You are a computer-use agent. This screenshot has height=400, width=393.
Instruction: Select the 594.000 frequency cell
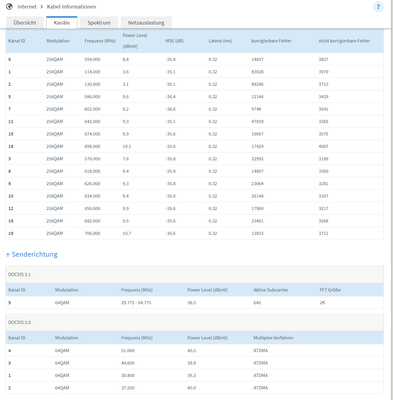[92, 59]
